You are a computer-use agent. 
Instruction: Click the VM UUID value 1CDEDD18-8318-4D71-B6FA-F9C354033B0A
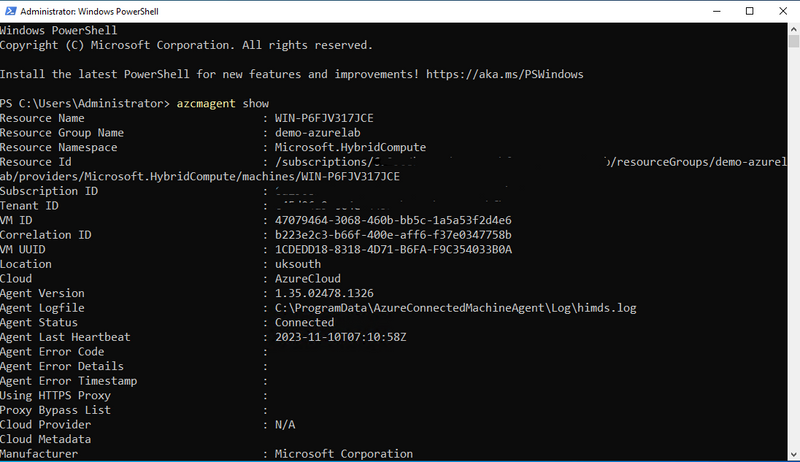tap(393, 250)
